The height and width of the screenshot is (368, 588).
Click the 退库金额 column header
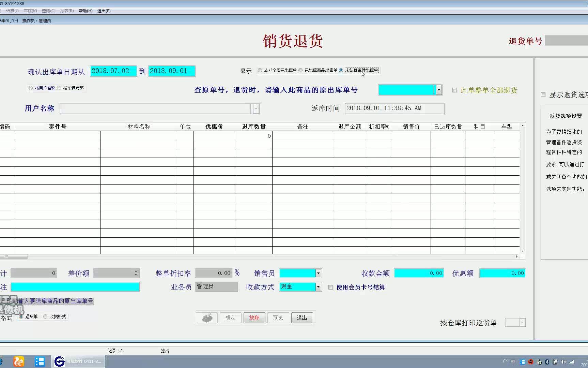350,127
